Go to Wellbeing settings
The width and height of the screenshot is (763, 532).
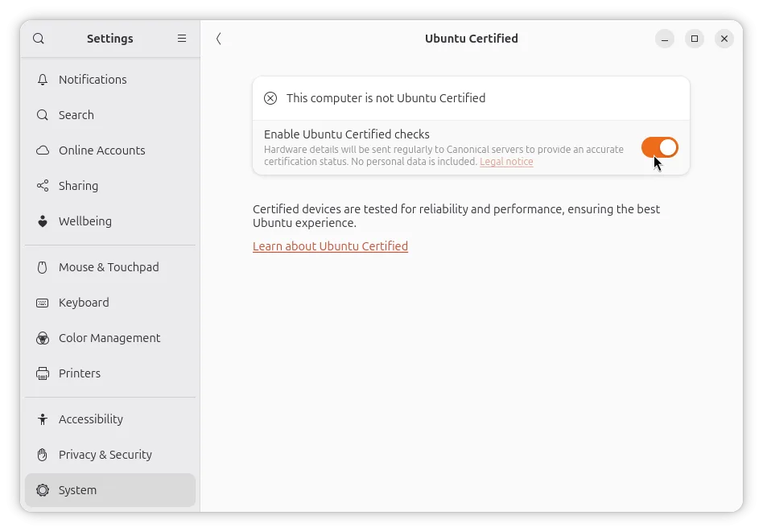(110, 221)
